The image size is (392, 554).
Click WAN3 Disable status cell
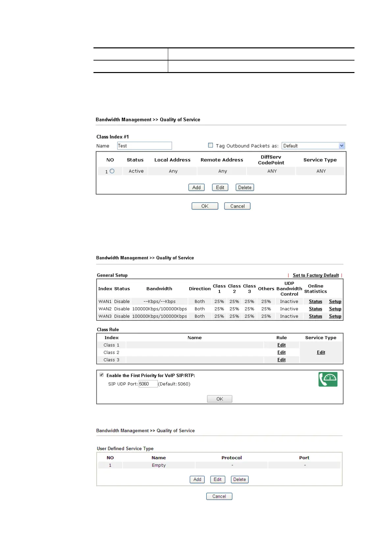point(122,316)
